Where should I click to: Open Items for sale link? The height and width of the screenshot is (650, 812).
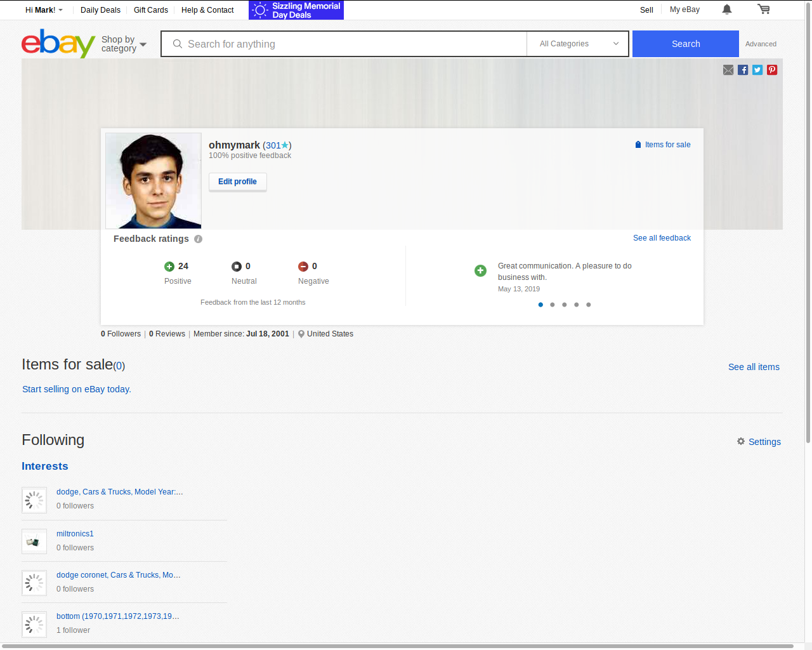click(x=667, y=145)
